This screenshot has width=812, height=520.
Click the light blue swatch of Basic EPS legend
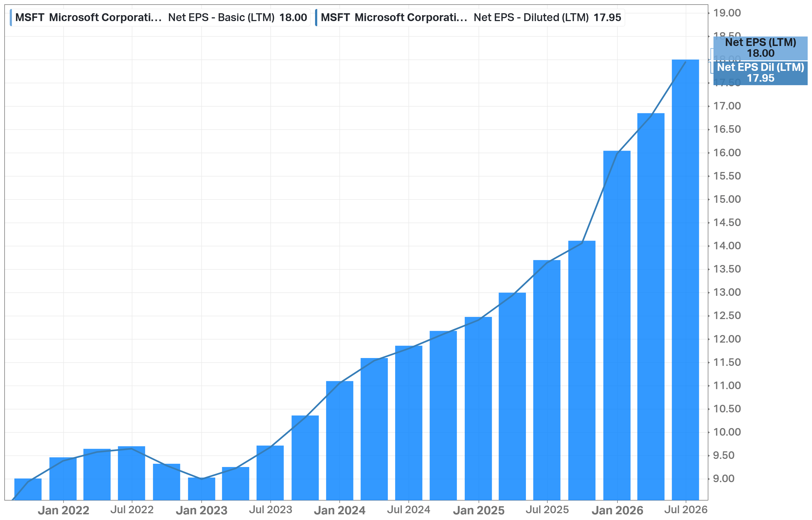(11, 18)
